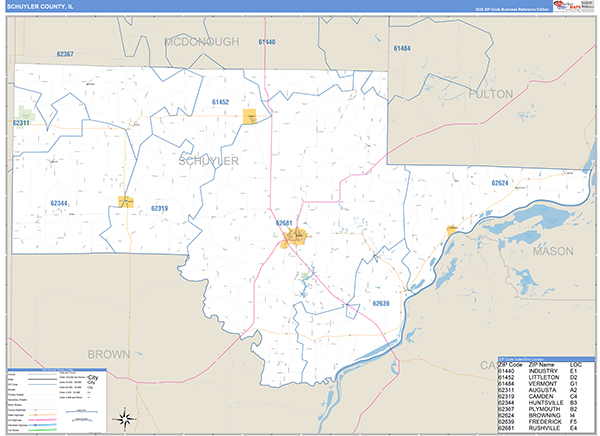Click the green Toll Roads legend line
Viewport: 600px width, 436px height.
pyautogui.click(x=43, y=430)
